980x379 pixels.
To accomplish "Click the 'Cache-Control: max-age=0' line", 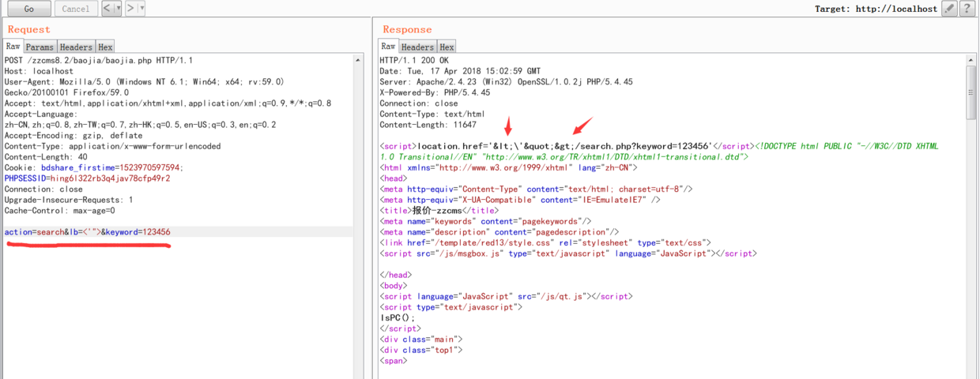I will 59,211.
